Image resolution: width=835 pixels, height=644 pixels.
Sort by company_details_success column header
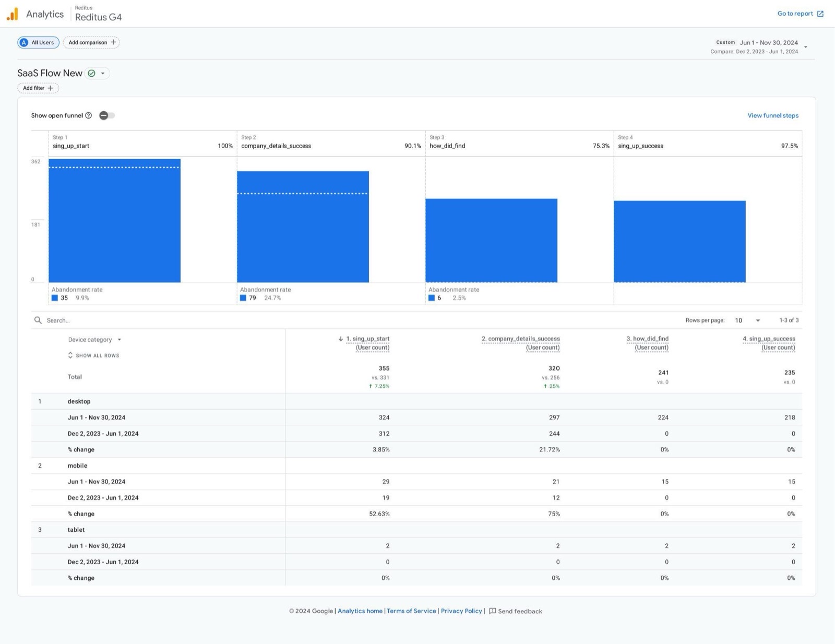tap(520, 343)
